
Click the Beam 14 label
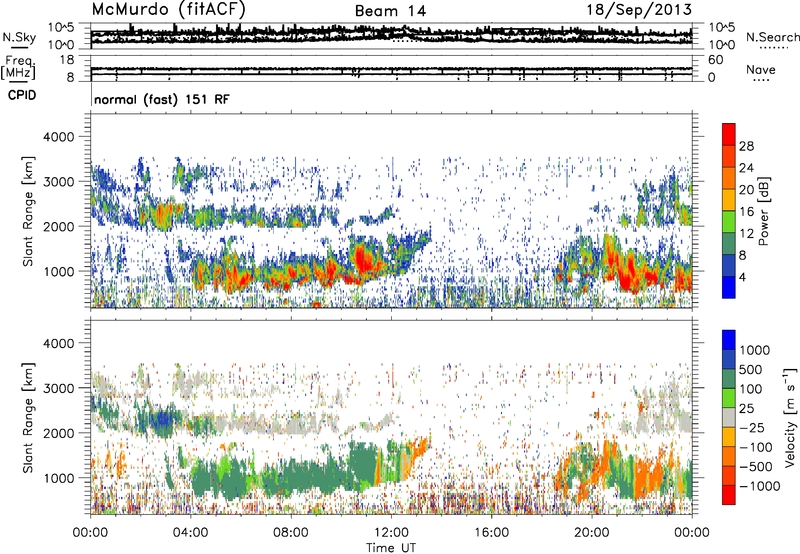coord(390,11)
